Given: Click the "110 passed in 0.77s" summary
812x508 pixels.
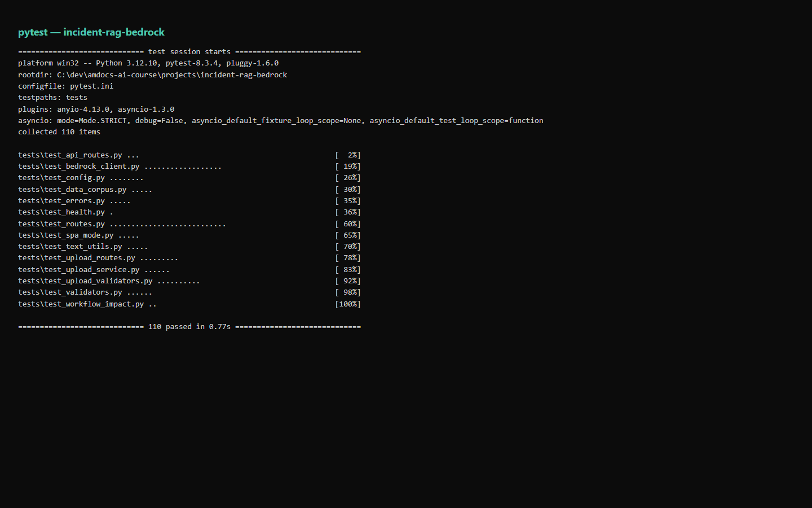Looking at the screenshot, I should [189, 327].
